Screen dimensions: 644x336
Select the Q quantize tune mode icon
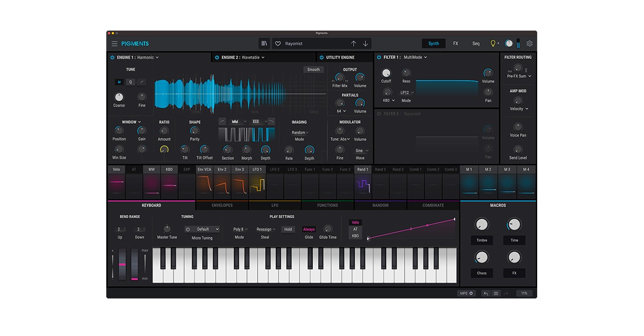point(130,82)
